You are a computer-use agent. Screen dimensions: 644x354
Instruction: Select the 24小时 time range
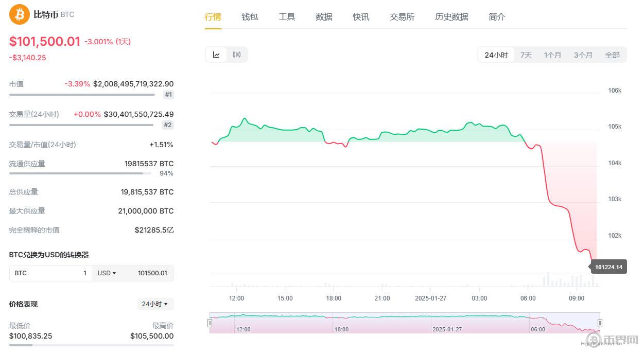click(x=496, y=55)
